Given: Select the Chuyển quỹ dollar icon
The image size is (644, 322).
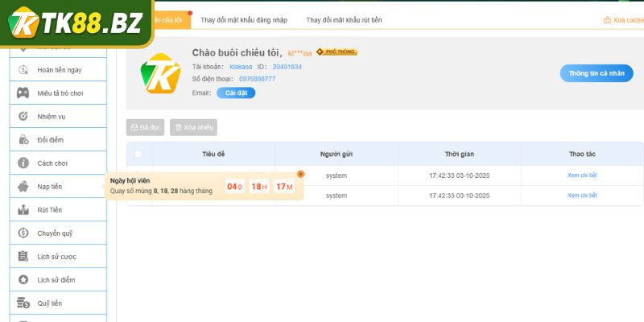Looking at the screenshot, I should point(23,233).
